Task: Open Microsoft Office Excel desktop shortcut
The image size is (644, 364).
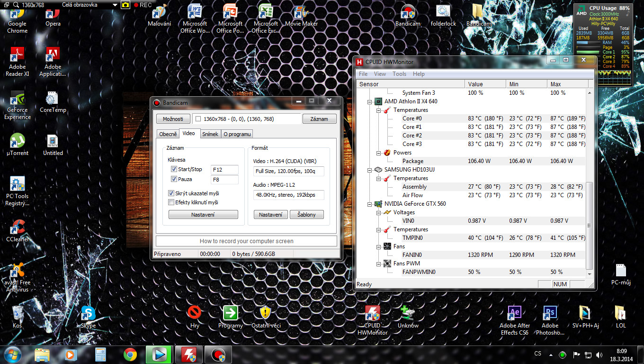Action: (266, 19)
